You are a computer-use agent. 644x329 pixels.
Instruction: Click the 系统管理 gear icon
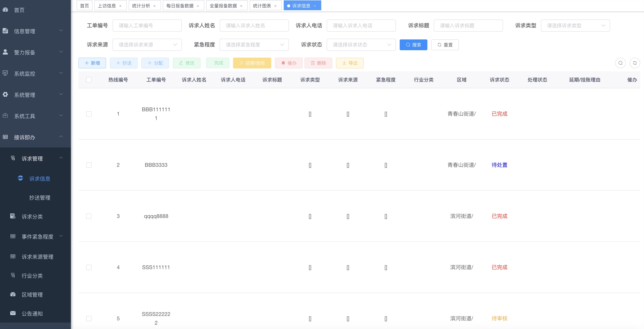tap(5, 95)
